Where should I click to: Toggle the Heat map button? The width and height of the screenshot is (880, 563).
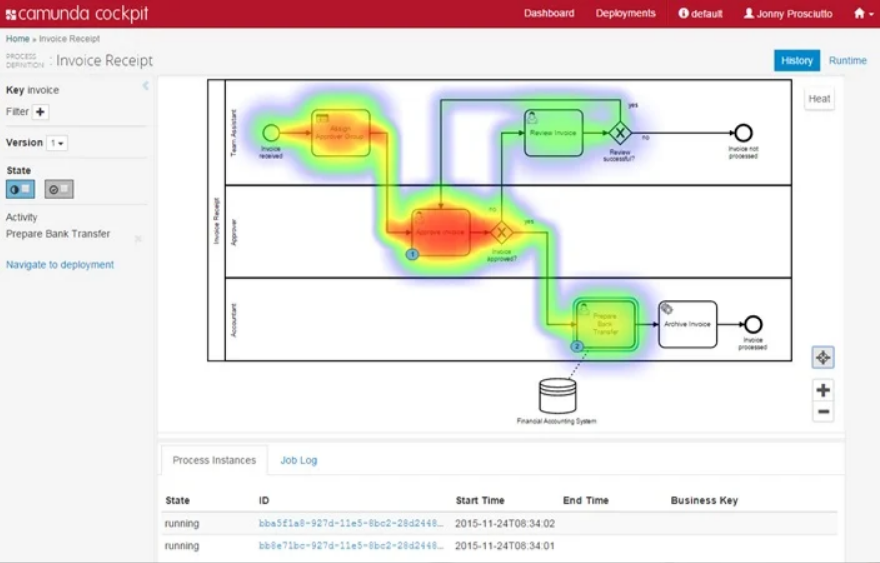pyautogui.click(x=819, y=99)
